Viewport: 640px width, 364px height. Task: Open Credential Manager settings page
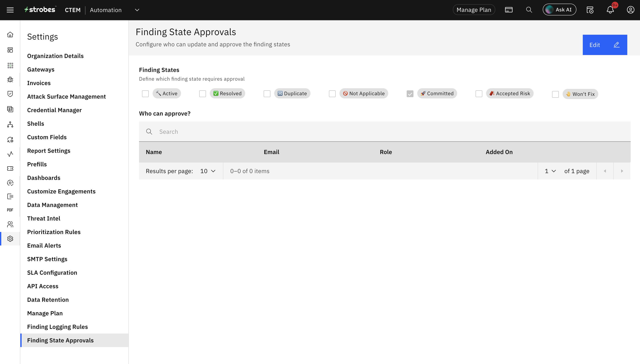[x=54, y=110]
